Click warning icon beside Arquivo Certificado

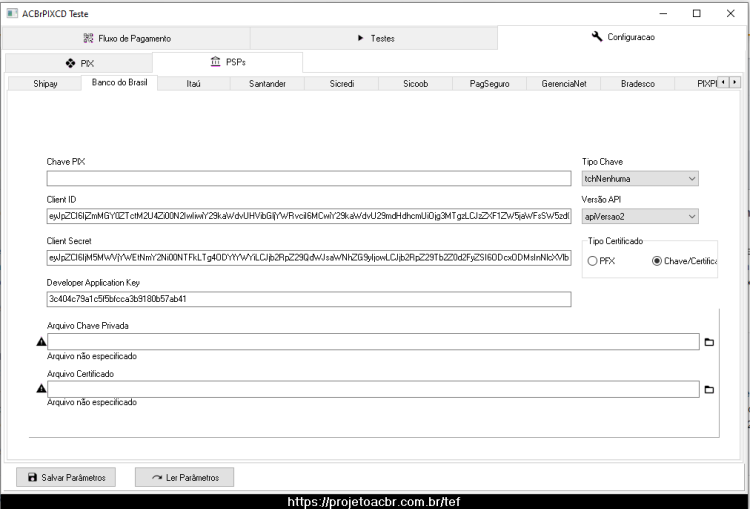pyautogui.click(x=41, y=388)
